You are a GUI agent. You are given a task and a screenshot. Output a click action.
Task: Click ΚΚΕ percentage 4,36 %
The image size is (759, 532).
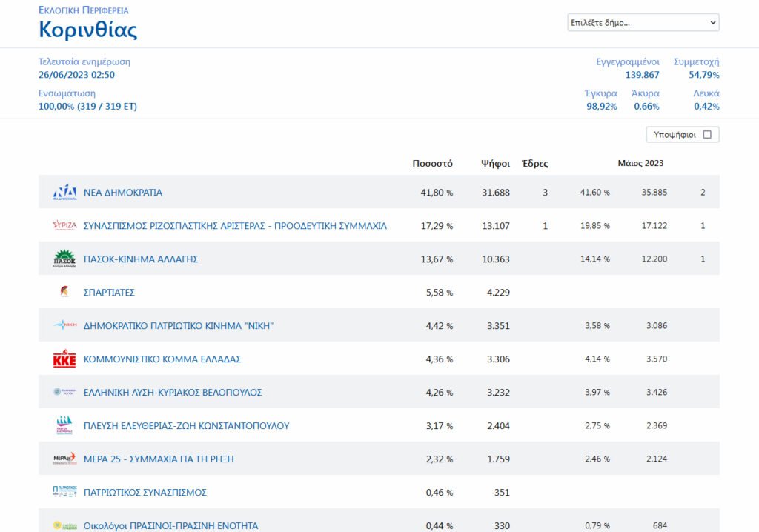(440, 359)
